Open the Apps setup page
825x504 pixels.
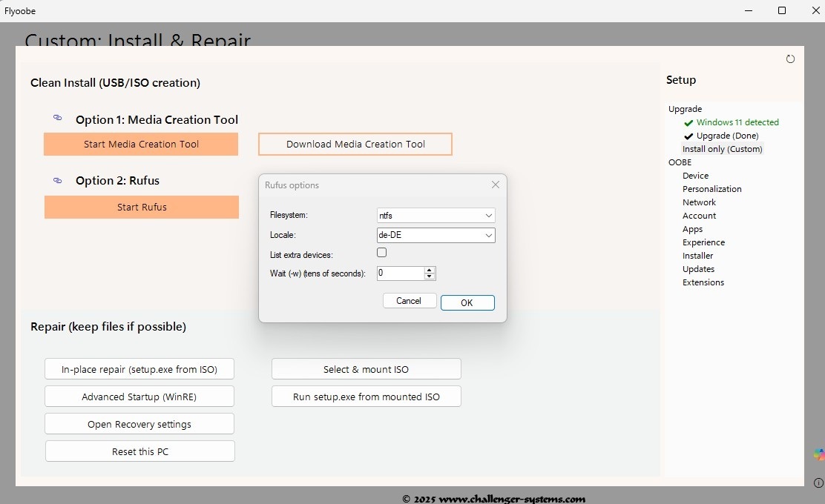692,229
